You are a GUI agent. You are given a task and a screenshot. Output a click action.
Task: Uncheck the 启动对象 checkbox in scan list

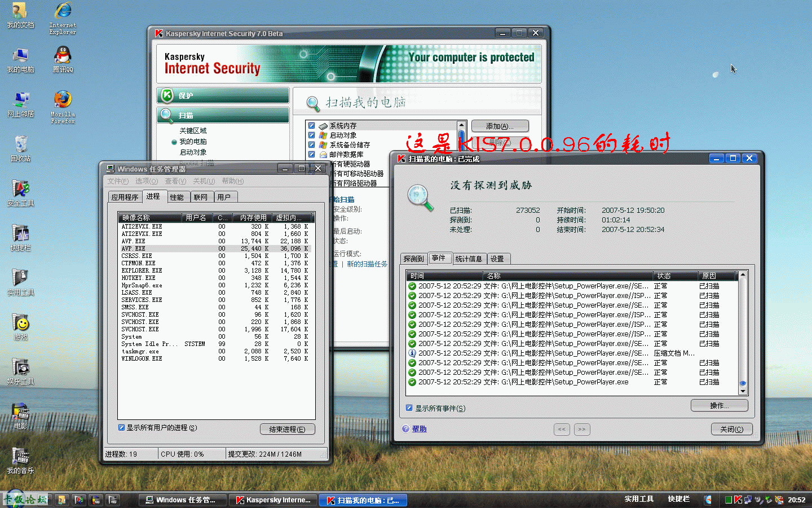point(311,135)
